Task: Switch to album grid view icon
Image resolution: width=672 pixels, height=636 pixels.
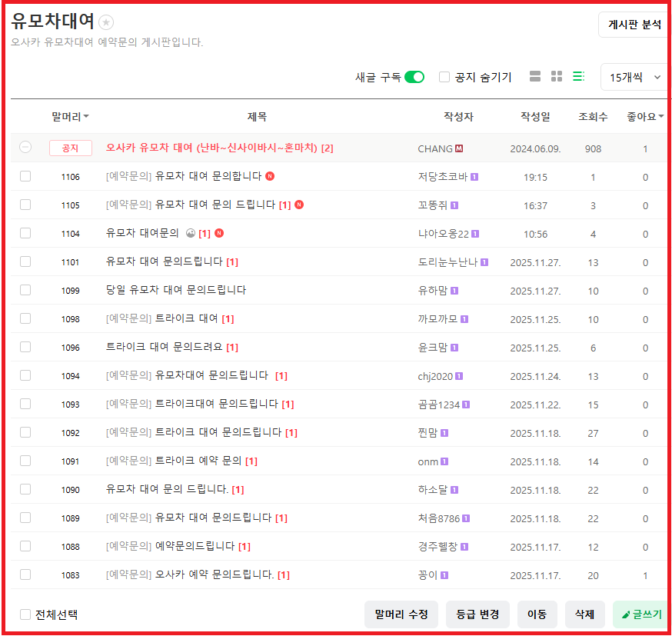Action: (557, 76)
